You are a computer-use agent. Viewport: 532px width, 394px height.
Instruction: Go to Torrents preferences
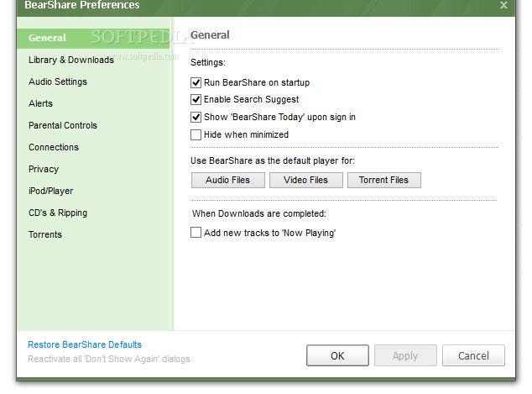(45, 234)
